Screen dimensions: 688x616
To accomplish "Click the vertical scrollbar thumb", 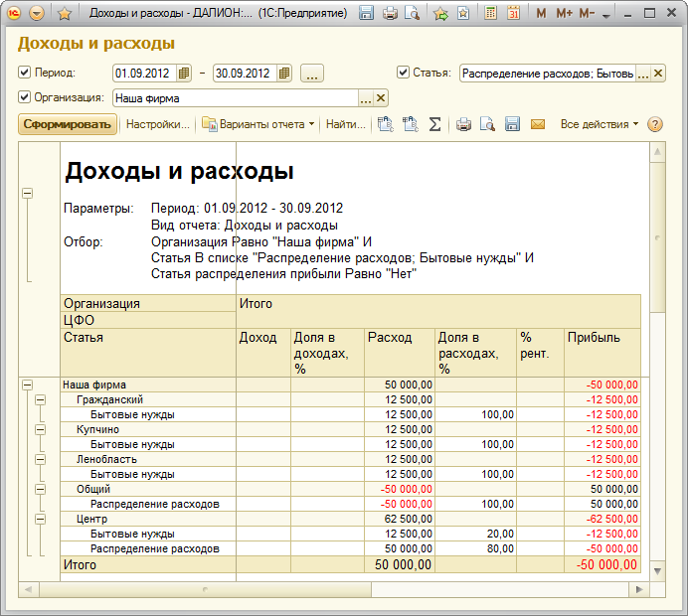I will (x=657, y=237).
